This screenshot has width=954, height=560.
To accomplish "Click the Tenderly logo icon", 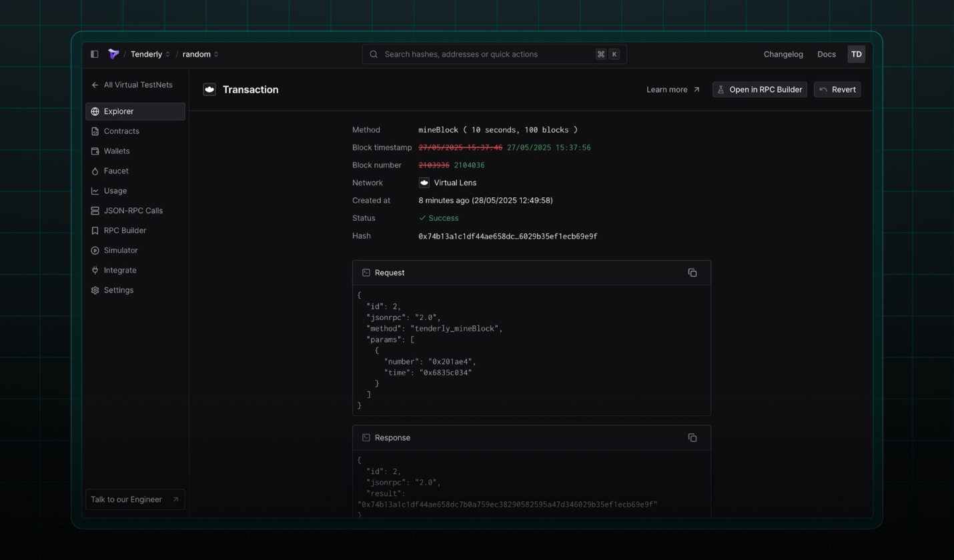I will [113, 54].
